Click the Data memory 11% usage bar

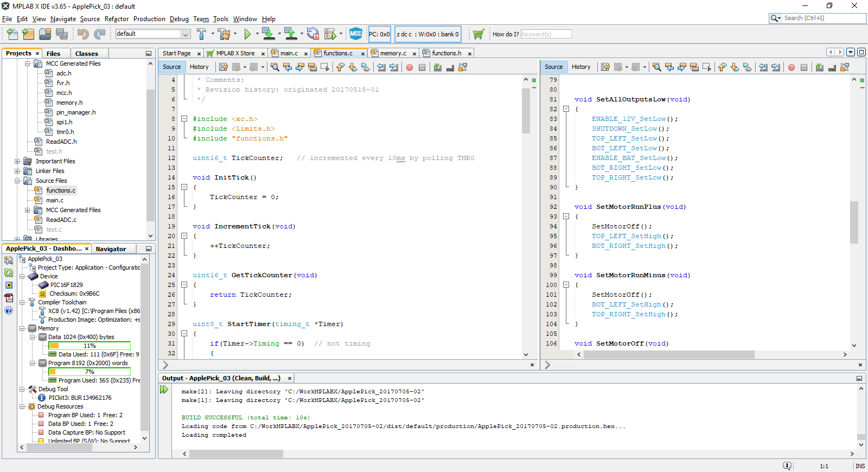pyautogui.click(x=90, y=346)
